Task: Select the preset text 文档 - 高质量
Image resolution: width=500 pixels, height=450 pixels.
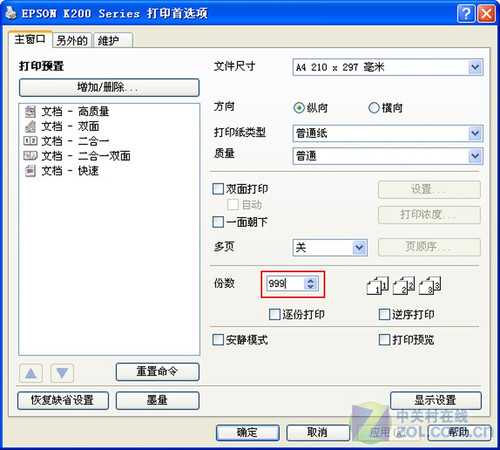Action: [75, 111]
